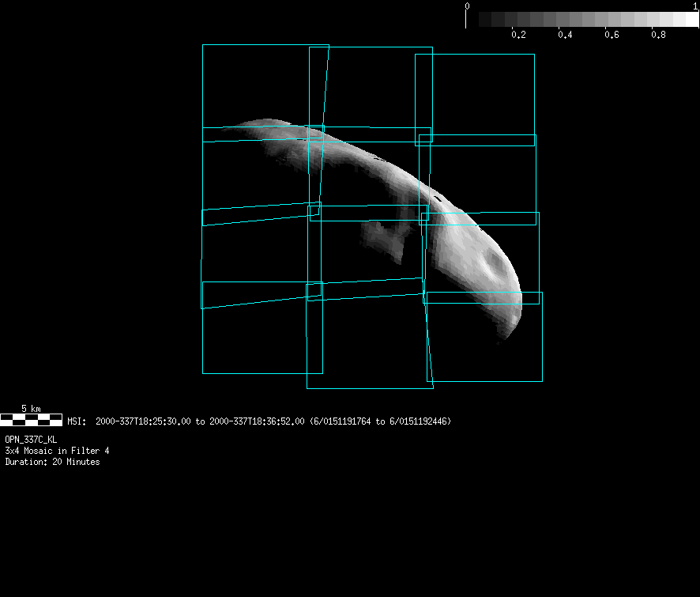Click the 0.8 tick label on the colorbar

(657, 36)
